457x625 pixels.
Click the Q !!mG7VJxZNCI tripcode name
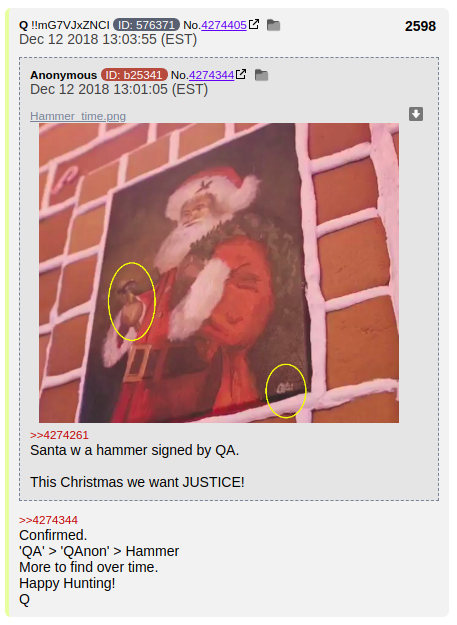64,25
